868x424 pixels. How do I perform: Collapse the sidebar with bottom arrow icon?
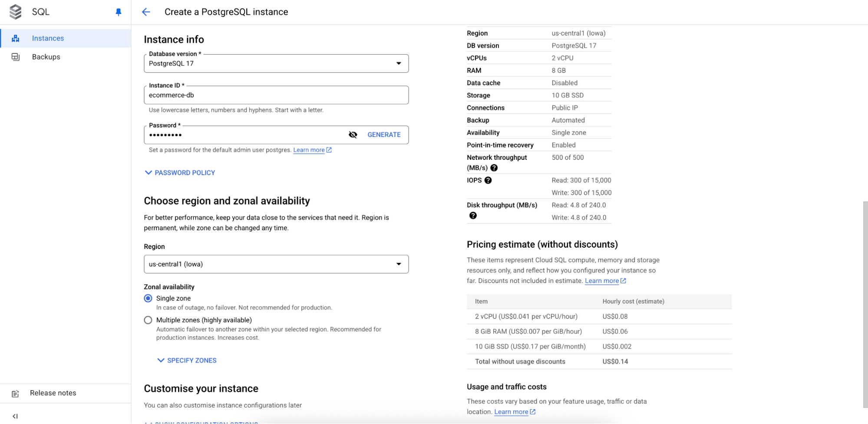16,416
